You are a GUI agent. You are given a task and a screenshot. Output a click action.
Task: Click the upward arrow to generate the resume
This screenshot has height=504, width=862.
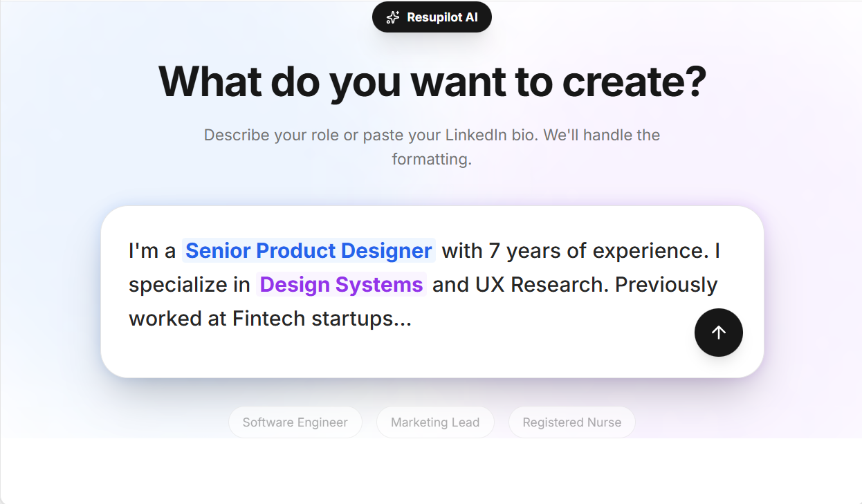pos(718,333)
